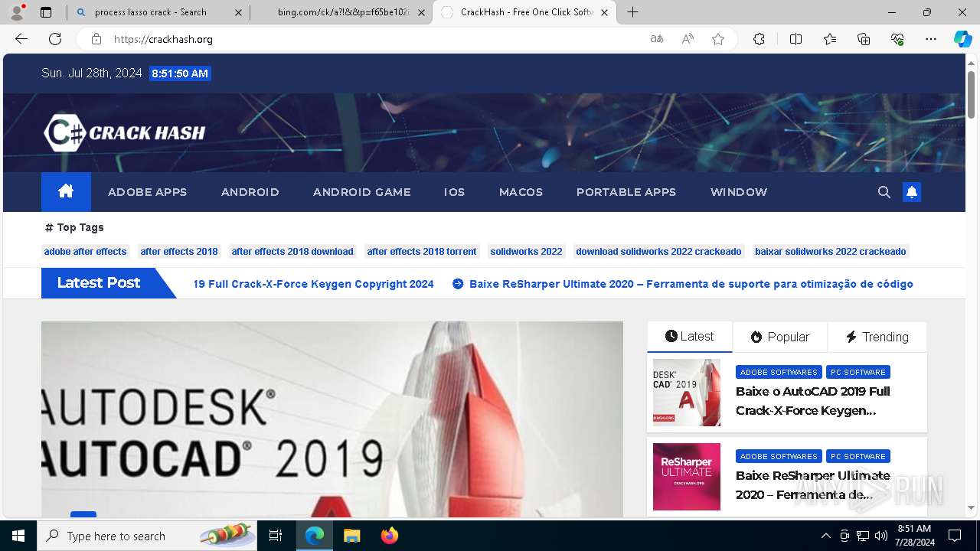Image resolution: width=980 pixels, height=551 pixels.
Task: Open a new tab with plus button
Action: [x=633, y=12]
